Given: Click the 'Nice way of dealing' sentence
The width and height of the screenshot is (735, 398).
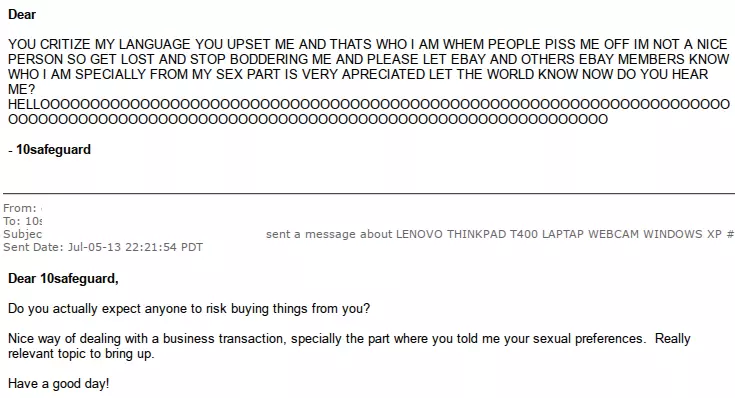Looking at the screenshot, I should [349, 338].
